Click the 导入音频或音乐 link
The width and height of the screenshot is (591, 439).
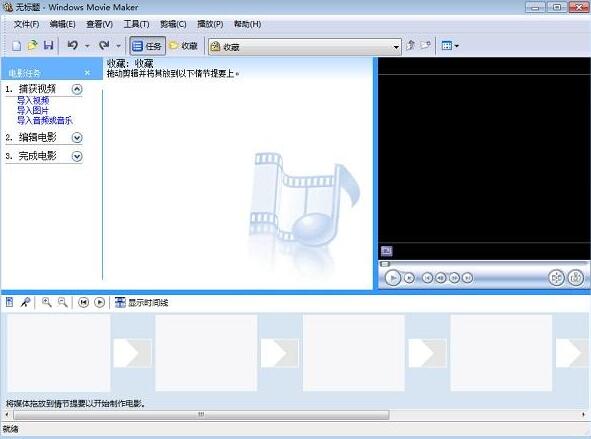point(44,121)
